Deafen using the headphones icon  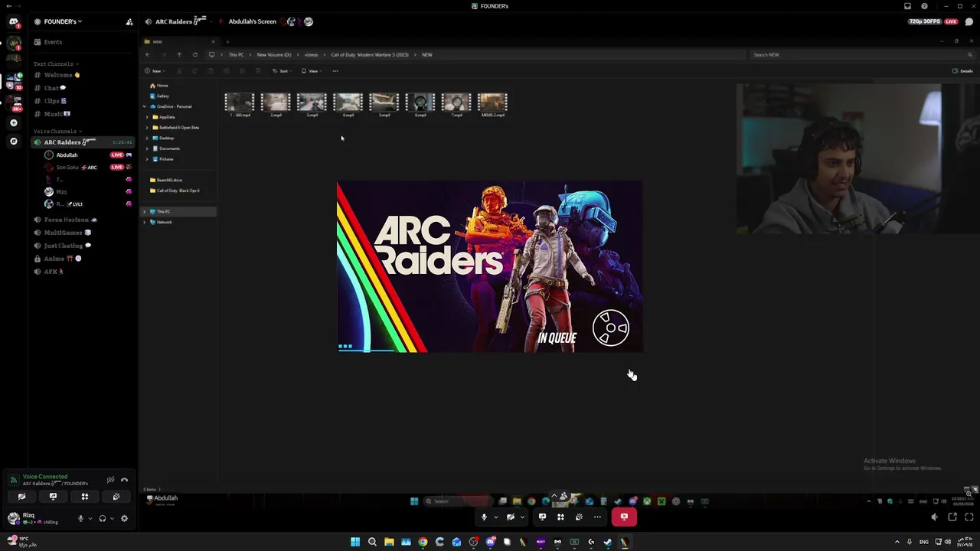[x=102, y=518]
